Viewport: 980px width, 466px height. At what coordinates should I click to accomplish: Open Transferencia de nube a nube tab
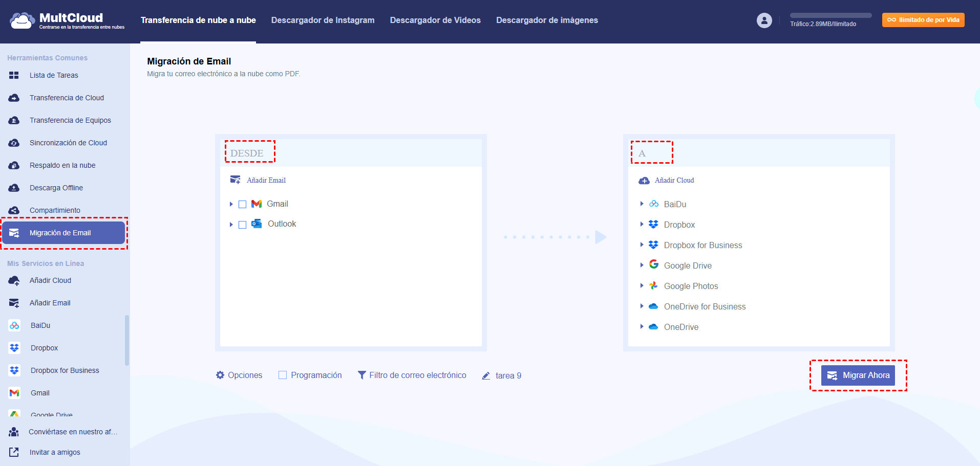tap(198, 20)
